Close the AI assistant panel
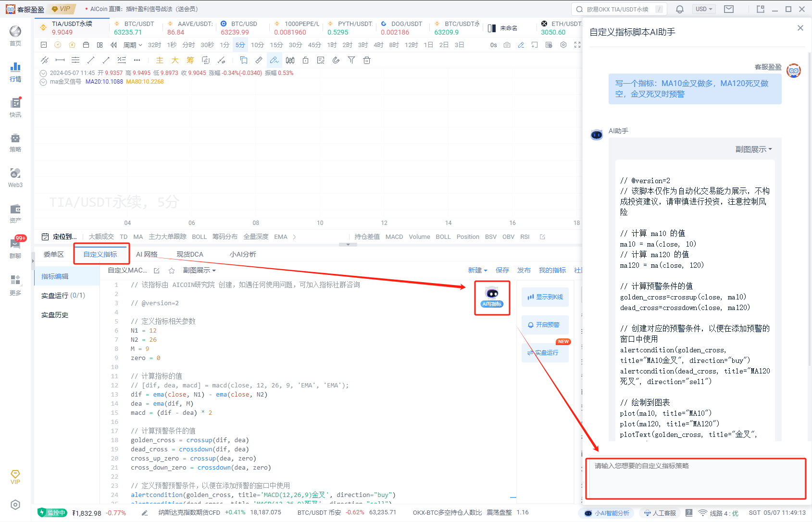 coord(800,28)
